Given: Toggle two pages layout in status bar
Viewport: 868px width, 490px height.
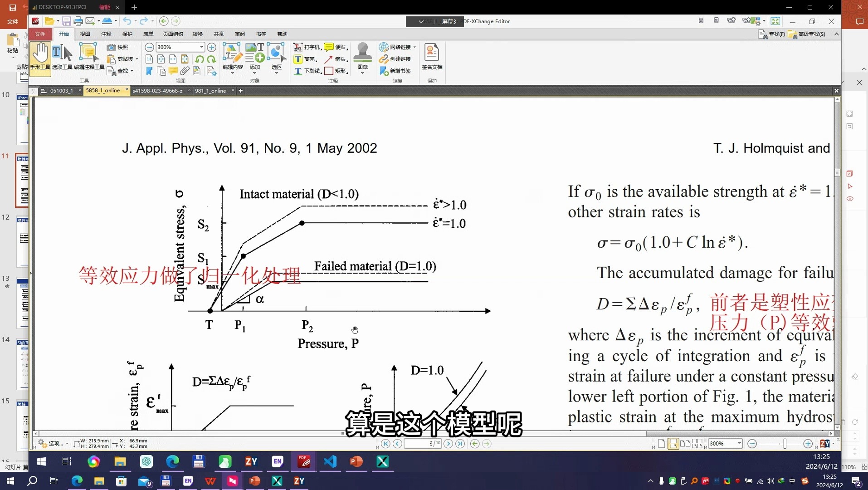Looking at the screenshot, I should tap(685, 444).
